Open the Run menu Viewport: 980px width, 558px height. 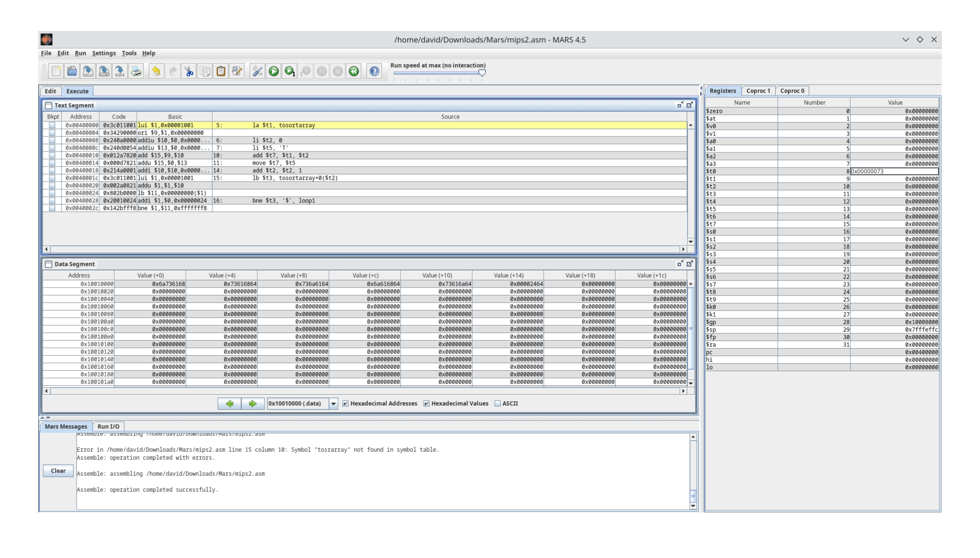(x=80, y=53)
